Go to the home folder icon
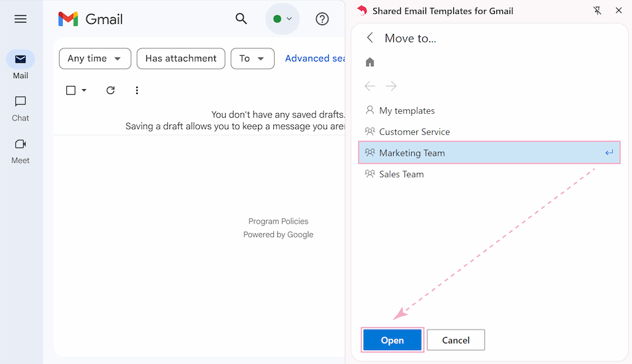The width and height of the screenshot is (632, 364). (x=370, y=62)
